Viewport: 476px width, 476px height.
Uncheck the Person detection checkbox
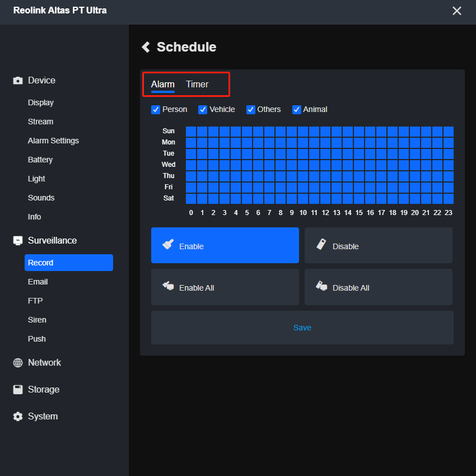point(156,110)
